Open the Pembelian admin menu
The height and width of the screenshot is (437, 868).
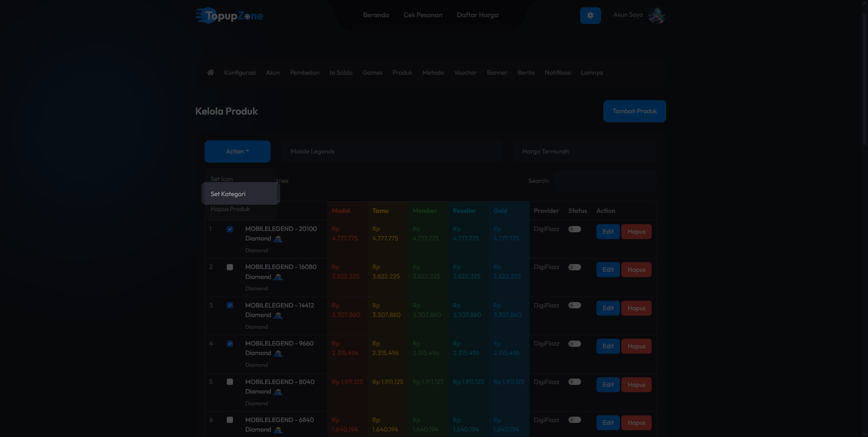coord(305,72)
